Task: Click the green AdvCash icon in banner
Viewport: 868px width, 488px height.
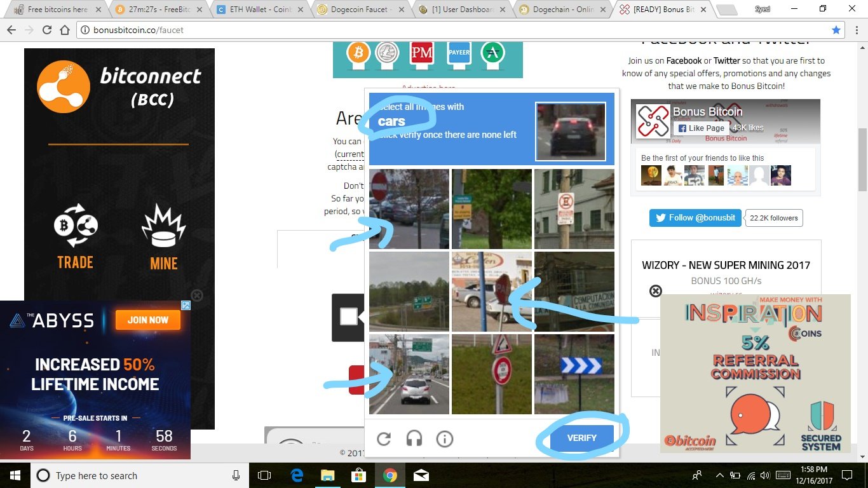Action: [x=492, y=54]
